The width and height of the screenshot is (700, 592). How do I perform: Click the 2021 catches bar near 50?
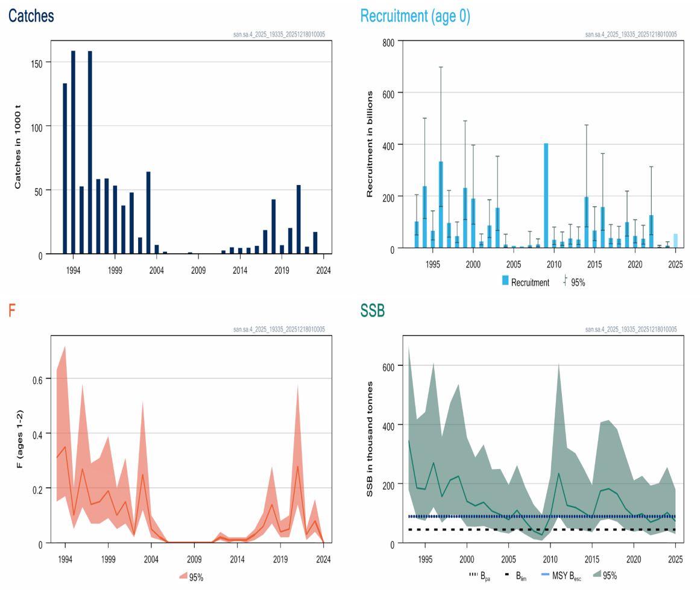pos(298,220)
